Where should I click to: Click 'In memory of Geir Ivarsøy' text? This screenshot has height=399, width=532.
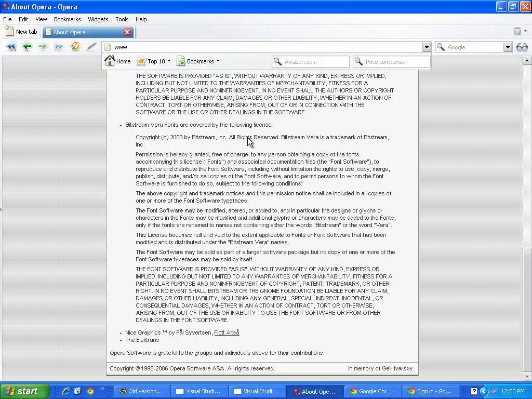click(x=381, y=368)
